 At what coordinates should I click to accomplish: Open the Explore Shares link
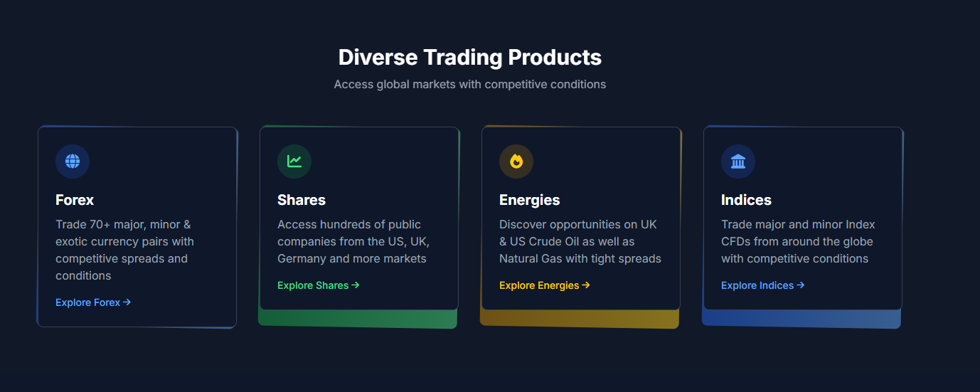pos(313,285)
